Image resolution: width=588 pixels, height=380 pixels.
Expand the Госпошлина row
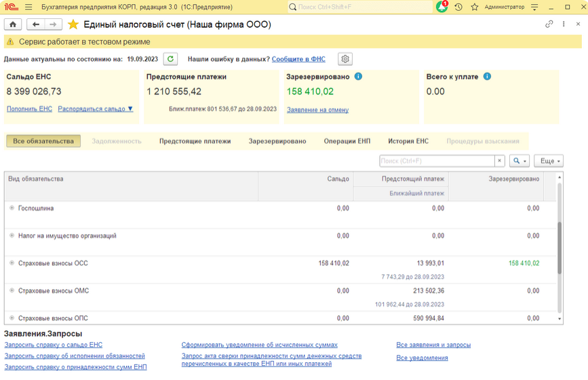click(12, 208)
